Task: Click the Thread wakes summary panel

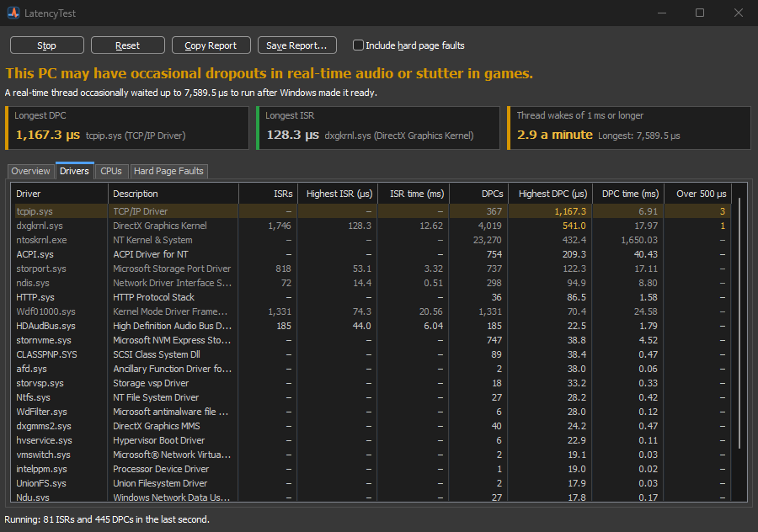Action: pyautogui.click(x=629, y=128)
